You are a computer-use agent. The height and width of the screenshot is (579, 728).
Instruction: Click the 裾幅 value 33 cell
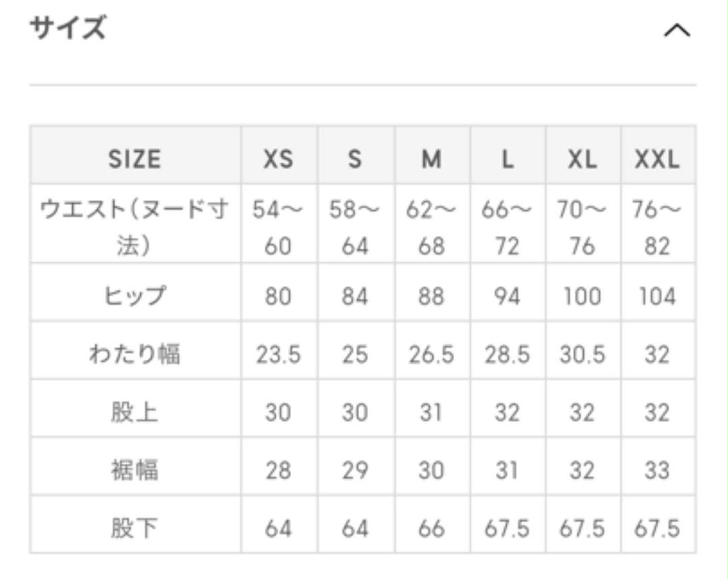[659, 466]
